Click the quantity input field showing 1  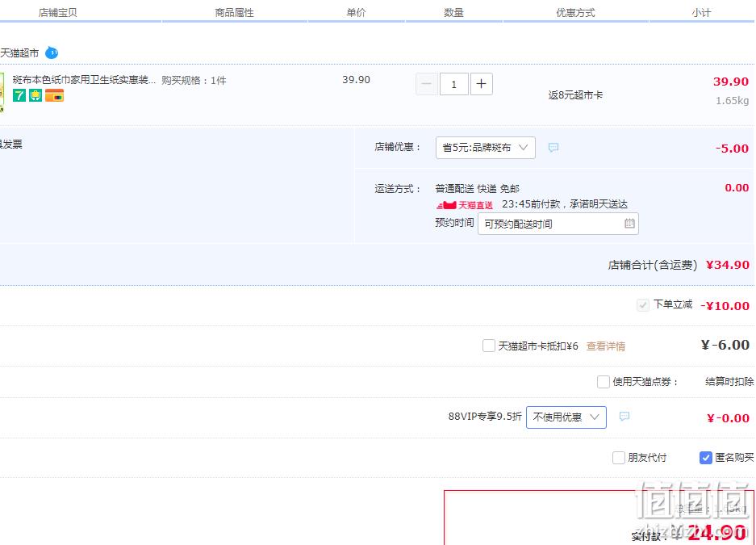(453, 84)
